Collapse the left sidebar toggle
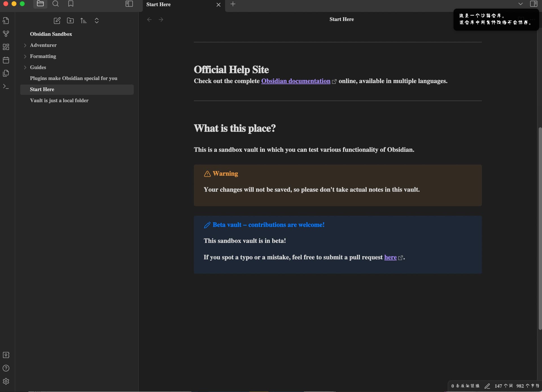Viewport: 542px width, 392px height. coord(129,4)
